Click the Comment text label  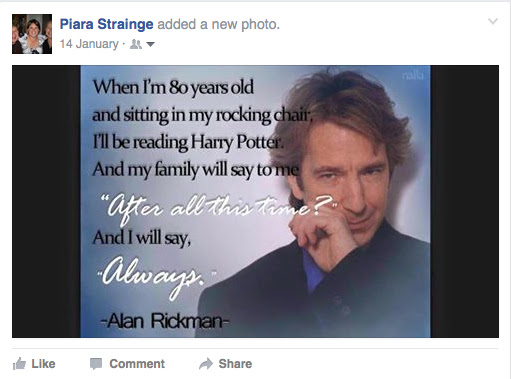click(x=137, y=364)
